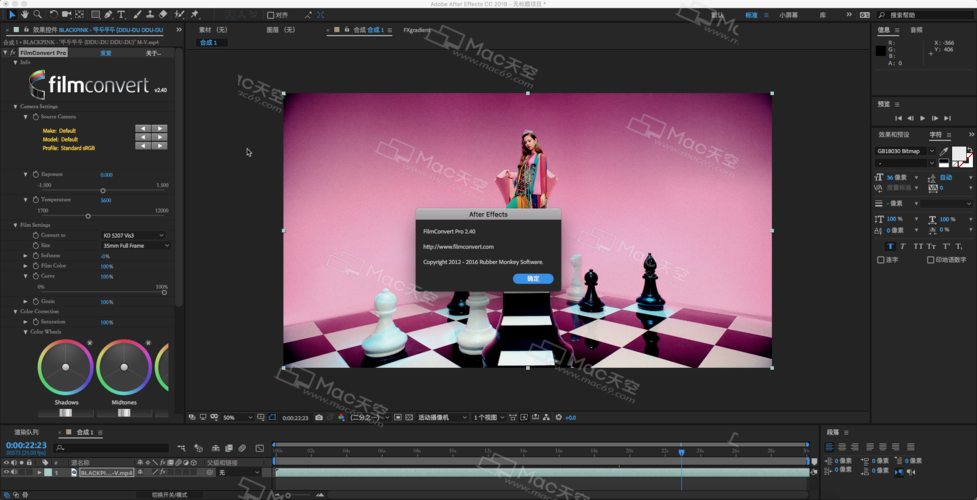Open the Convert to KD 5207 Vis3 dropdown
This screenshot has height=500, width=977.
coord(134,236)
